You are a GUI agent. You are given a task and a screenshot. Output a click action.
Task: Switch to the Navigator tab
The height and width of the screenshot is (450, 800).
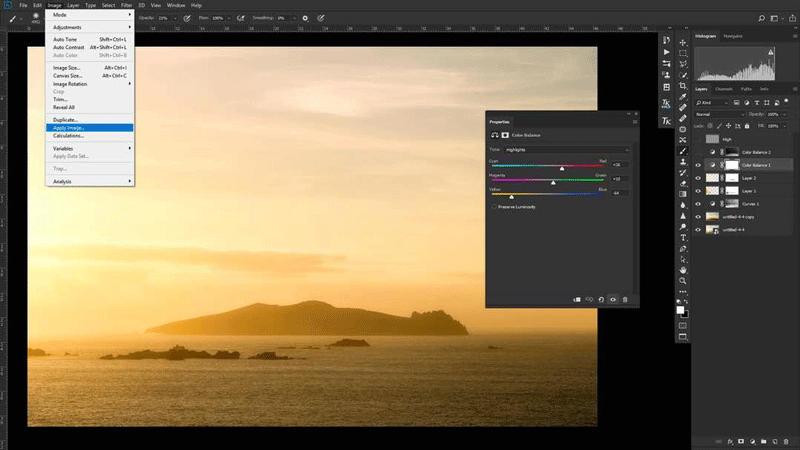pyautogui.click(x=733, y=36)
